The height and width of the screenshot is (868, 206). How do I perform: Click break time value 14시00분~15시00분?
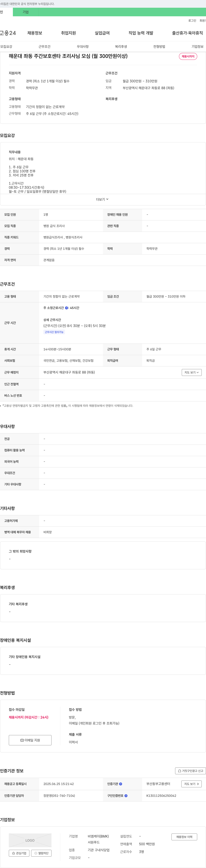[57, 350]
